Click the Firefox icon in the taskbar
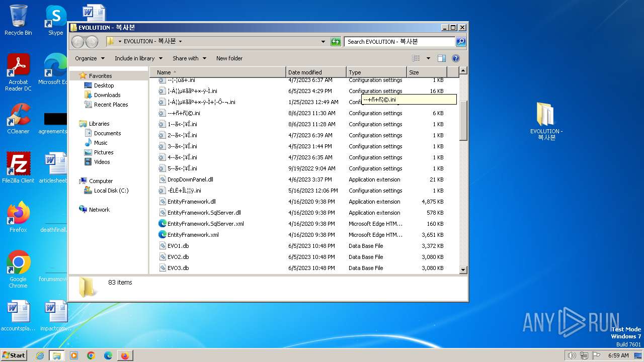 coord(125,355)
